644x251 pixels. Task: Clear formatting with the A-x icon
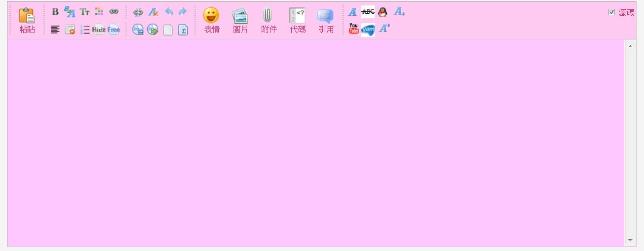[x=153, y=11]
